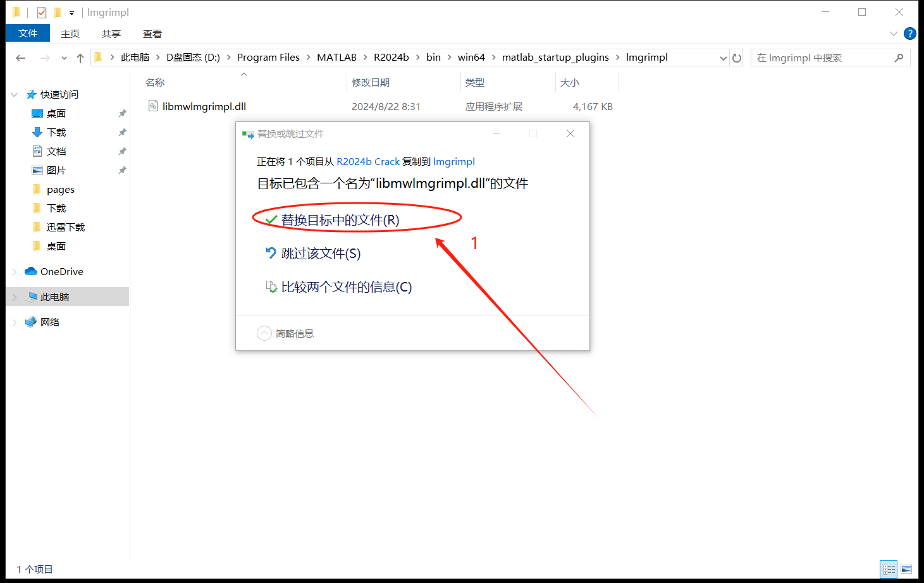Navigate to bin breadcrumb
Screen dimensions: 924x583
coord(433,58)
